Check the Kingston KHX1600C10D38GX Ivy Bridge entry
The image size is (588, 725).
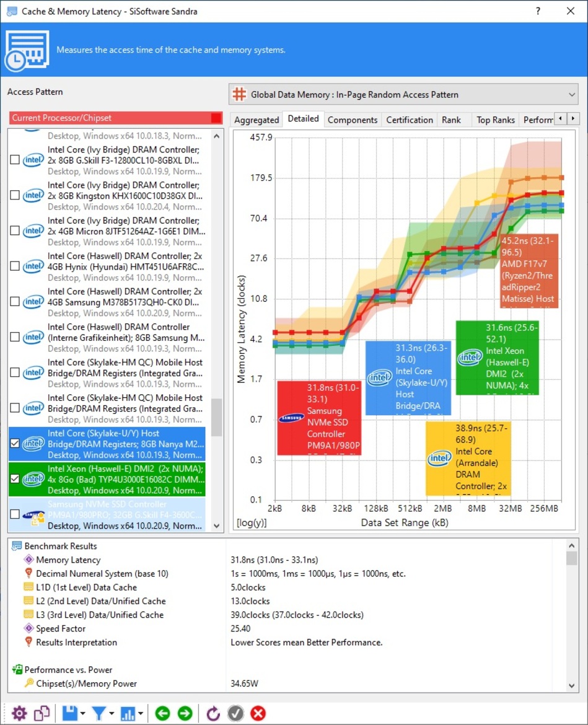[15, 195]
